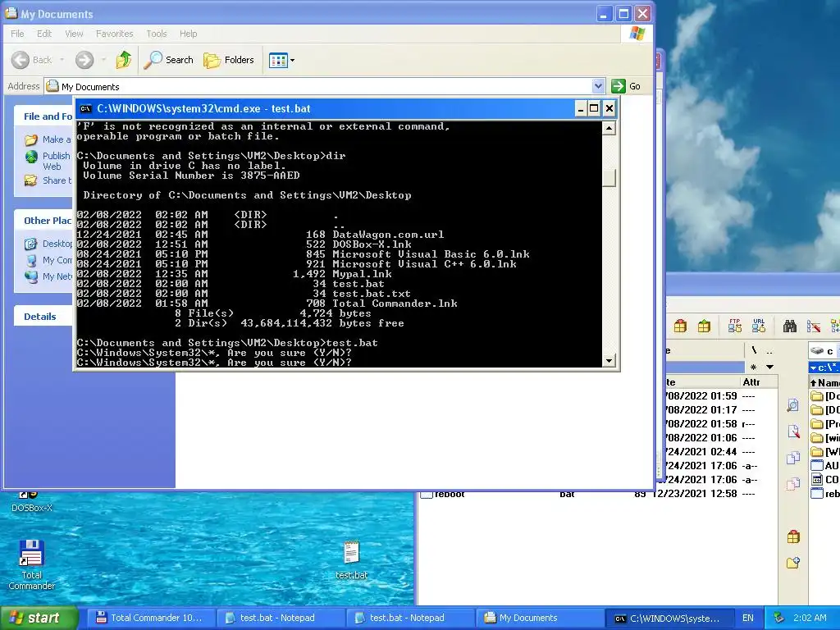Select reboot bat file row in left panel
The image size is (840, 630).
[597, 494]
